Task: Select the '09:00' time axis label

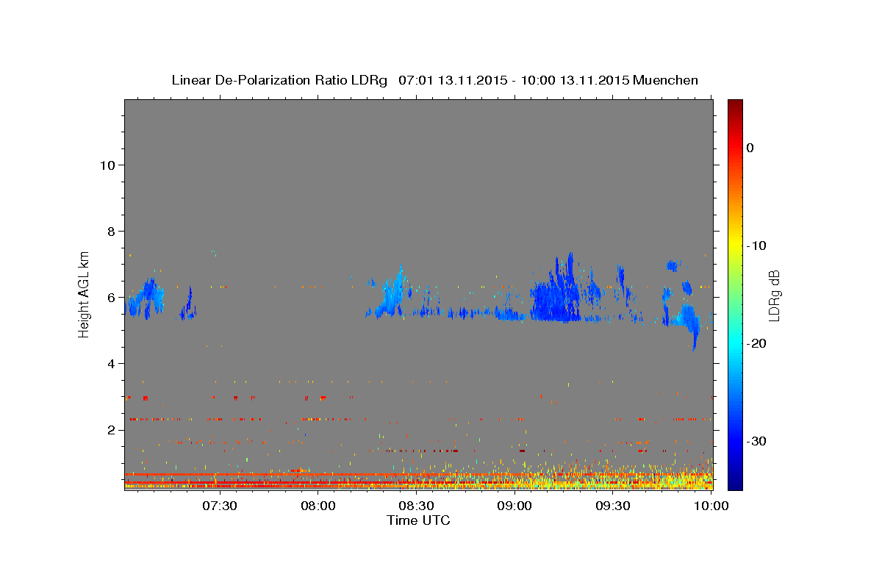Action: (514, 506)
